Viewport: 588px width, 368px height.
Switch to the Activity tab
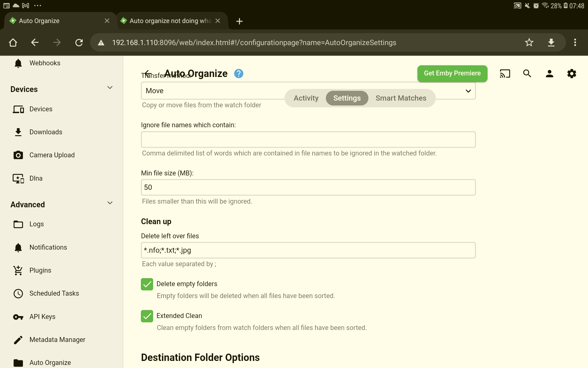pos(306,98)
